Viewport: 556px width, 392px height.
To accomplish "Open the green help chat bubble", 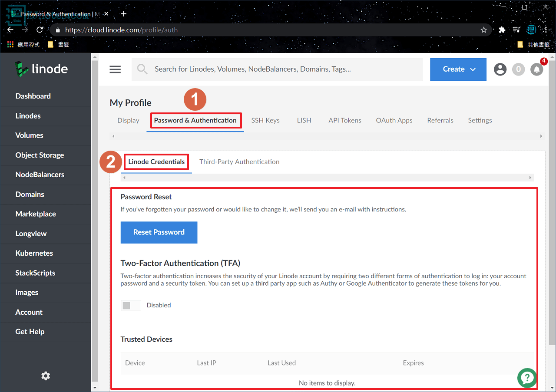I will click(527, 378).
